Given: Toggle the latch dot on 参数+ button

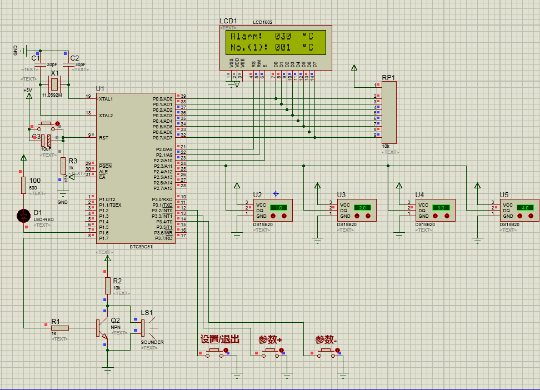Looking at the screenshot, I should 282,350.
